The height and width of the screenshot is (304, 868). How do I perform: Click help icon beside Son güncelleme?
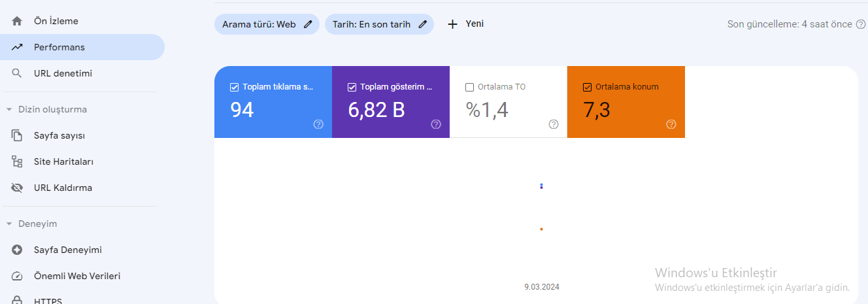[x=861, y=24]
